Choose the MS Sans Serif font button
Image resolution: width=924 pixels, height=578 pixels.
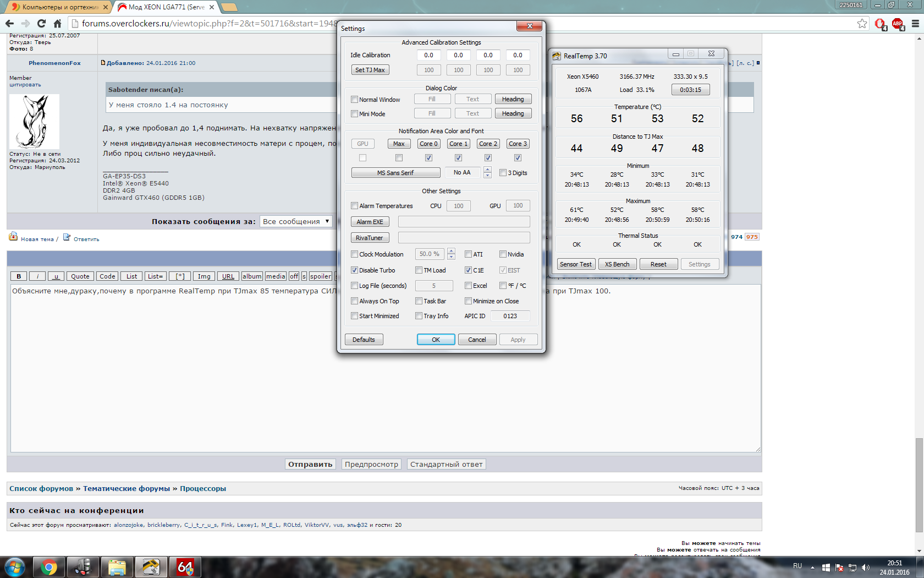pos(395,173)
